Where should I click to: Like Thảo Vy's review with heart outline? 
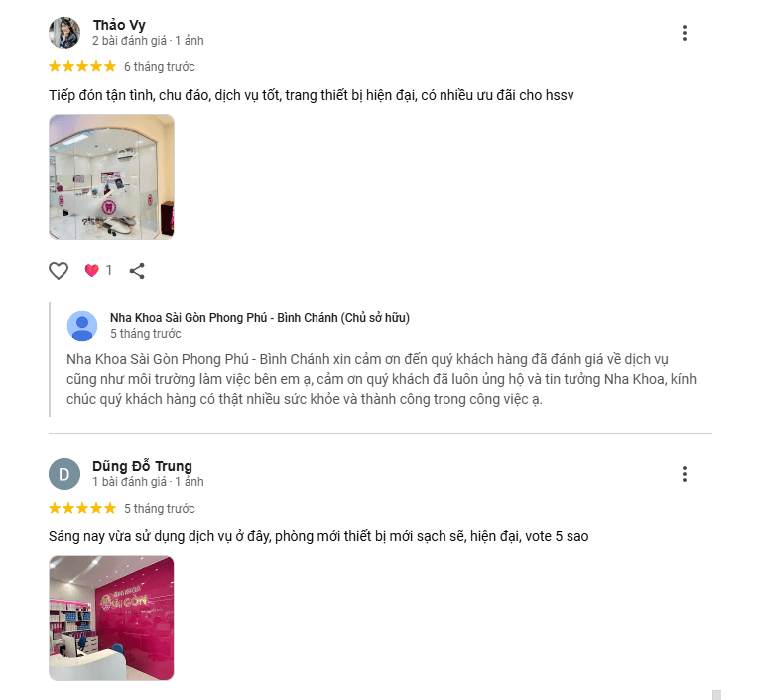pyautogui.click(x=59, y=271)
